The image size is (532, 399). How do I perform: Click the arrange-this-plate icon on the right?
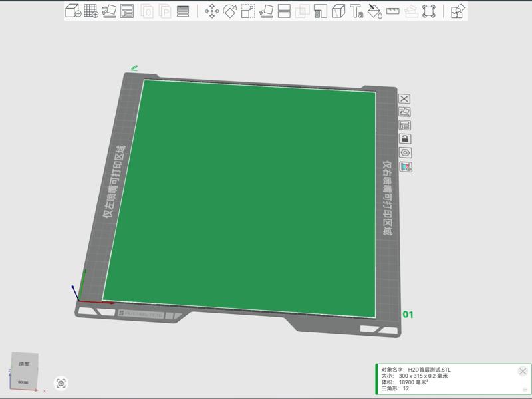[x=404, y=124]
